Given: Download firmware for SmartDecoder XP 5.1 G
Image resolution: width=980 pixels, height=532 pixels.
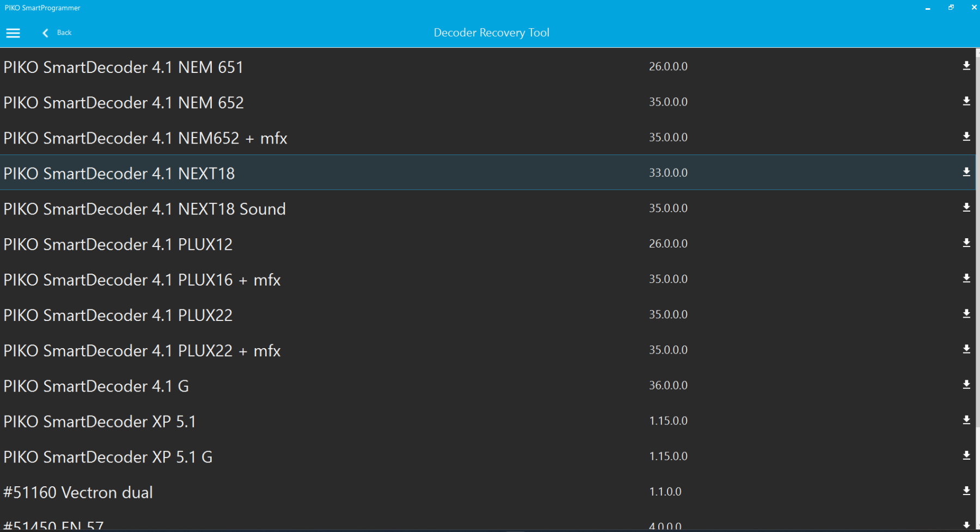Looking at the screenshot, I should (966, 455).
